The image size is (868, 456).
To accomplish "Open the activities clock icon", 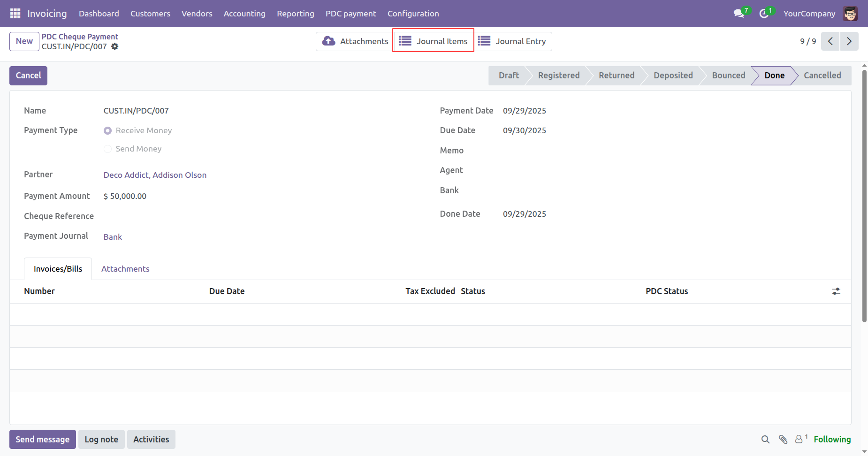I will (764, 14).
